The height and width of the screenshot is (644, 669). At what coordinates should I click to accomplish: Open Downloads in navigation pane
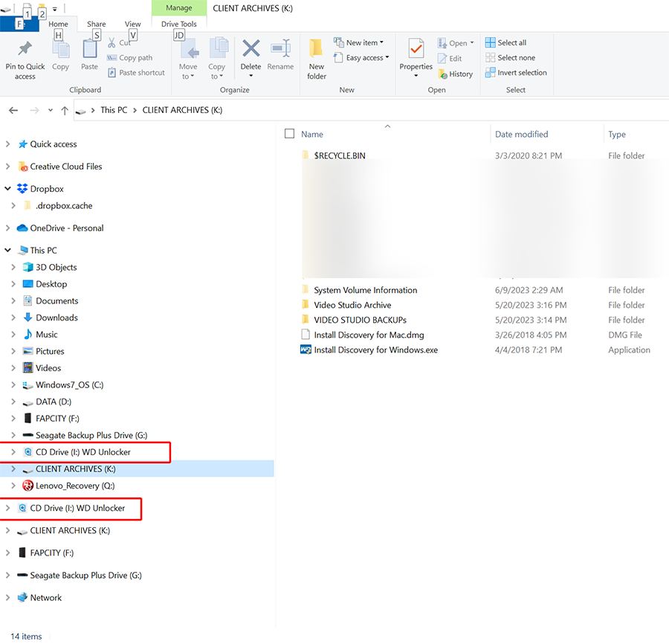[x=56, y=318]
